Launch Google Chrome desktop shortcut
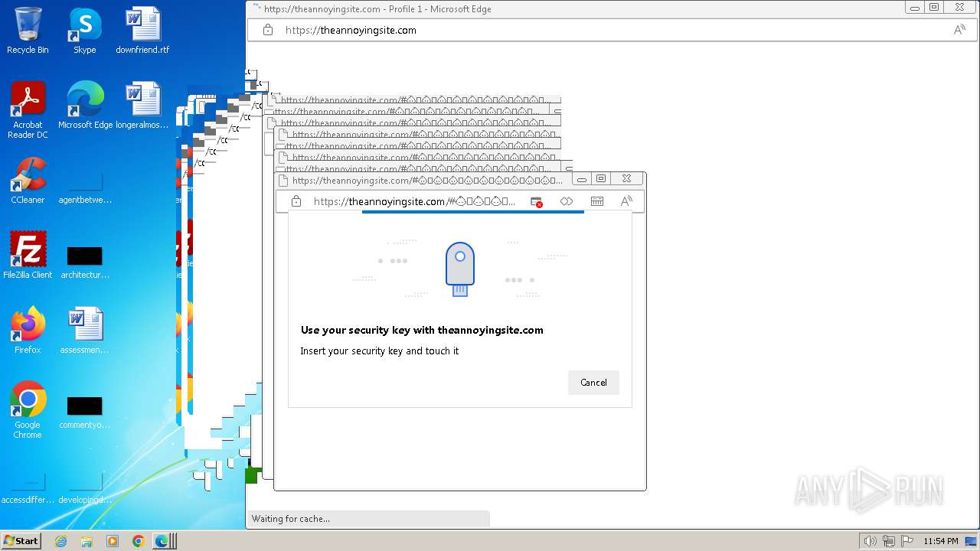Viewport: 980px width, 551px height. click(28, 410)
